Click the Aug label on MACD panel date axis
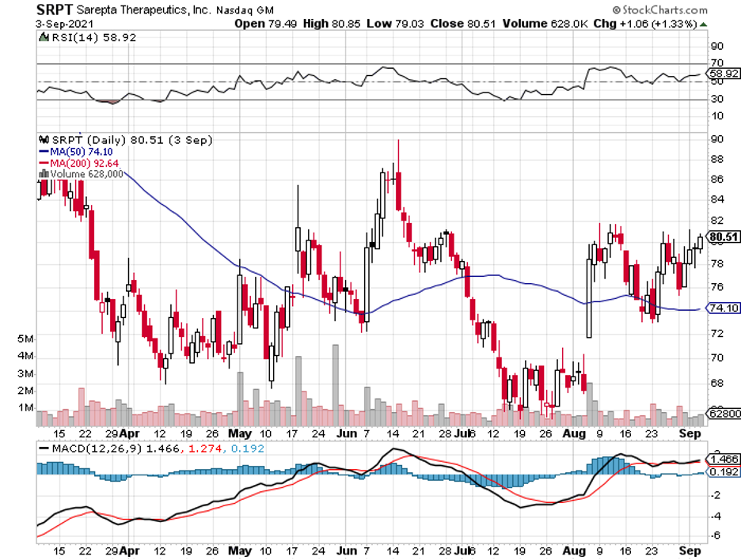 pyautogui.click(x=574, y=551)
